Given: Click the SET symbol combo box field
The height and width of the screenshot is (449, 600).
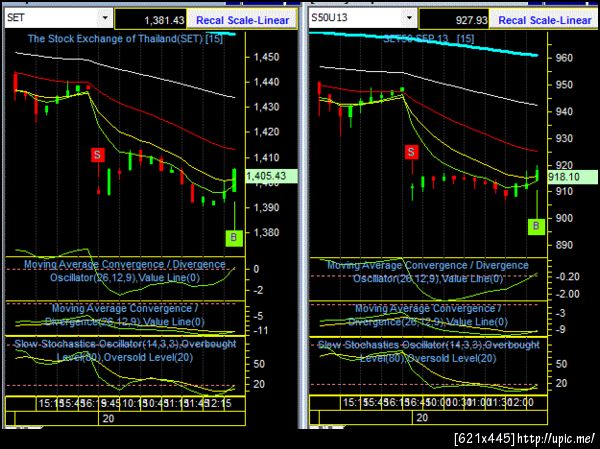Looking at the screenshot, I should (x=58, y=18).
